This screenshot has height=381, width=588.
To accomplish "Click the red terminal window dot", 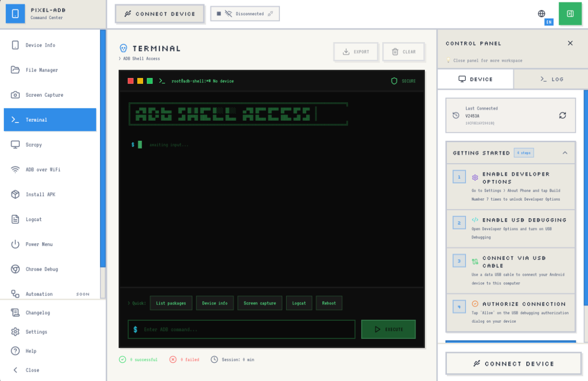I will tap(131, 81).
